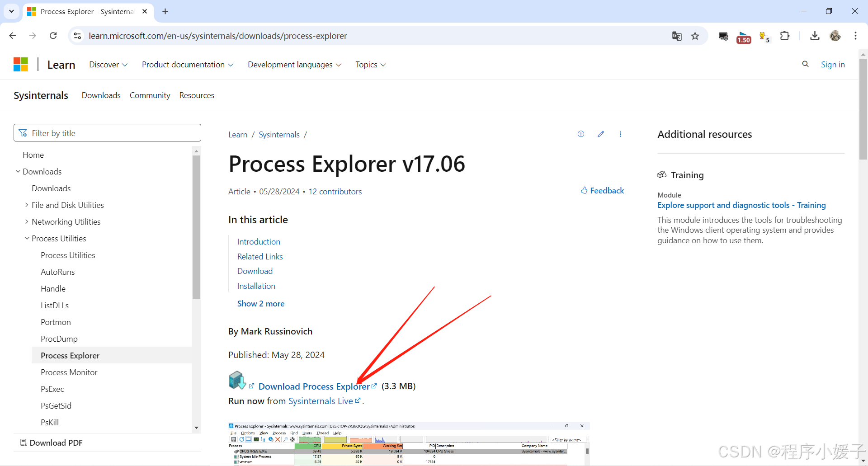Click the Learn brand link
Viewport: 868px width, 466px height.
tap(61, 65)
